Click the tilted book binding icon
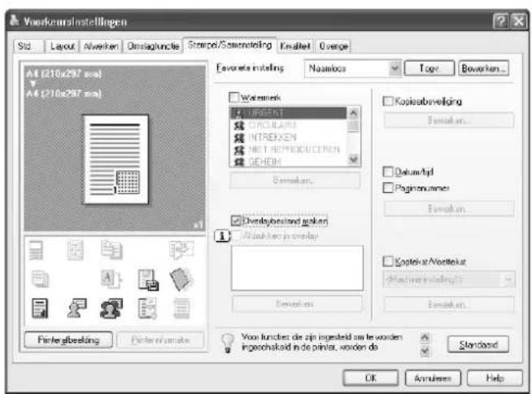 182,279
